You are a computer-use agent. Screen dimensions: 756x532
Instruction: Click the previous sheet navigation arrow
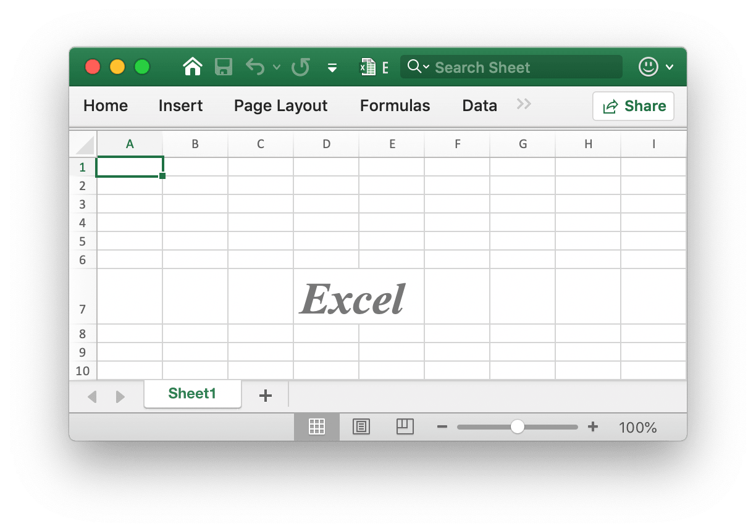point(92,397)
